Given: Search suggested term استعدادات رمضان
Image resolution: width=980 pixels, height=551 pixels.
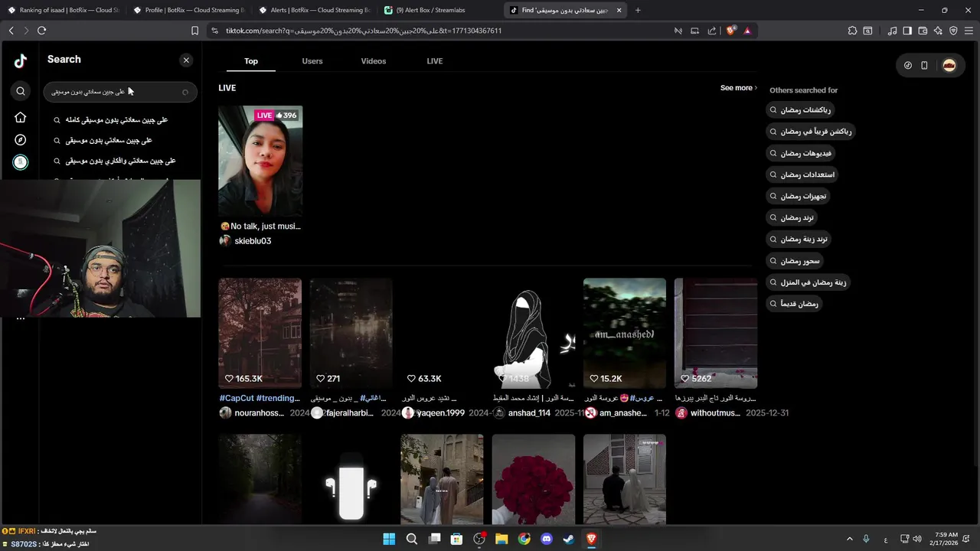Looking at the screenshot, I should point(802,174).
